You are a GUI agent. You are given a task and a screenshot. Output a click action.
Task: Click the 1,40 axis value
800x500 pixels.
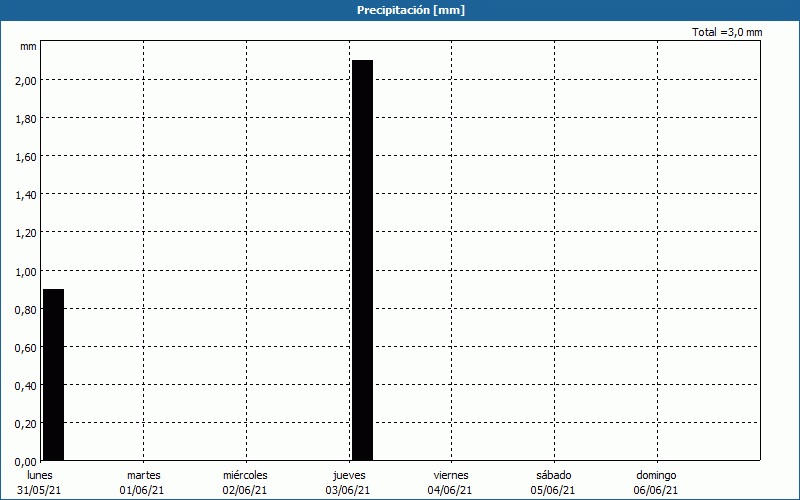click(26, 195)
